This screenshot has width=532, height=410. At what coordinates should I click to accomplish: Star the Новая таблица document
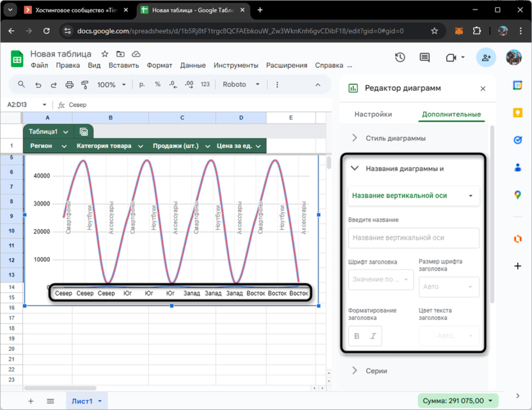click(105, 54)
